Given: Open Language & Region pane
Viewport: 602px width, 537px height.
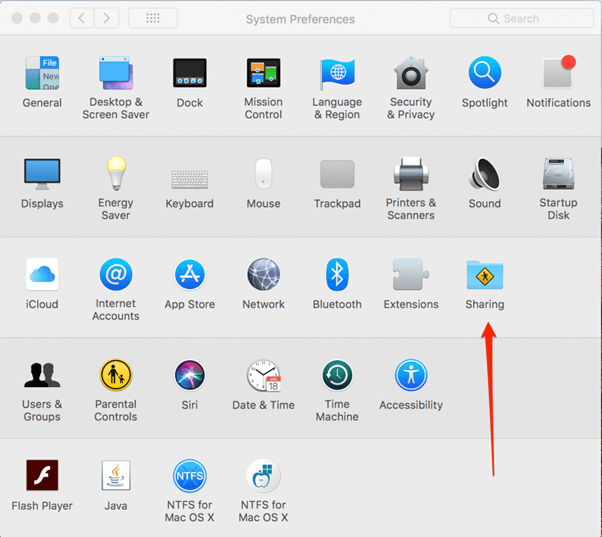Looking at the screenshot, I should [x=337, y=73].
